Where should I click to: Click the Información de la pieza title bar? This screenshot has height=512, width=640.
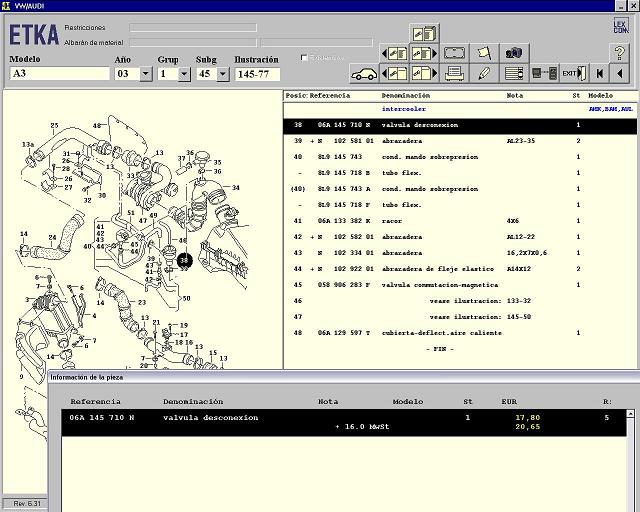pyautogui.click(x=344, y=377)
